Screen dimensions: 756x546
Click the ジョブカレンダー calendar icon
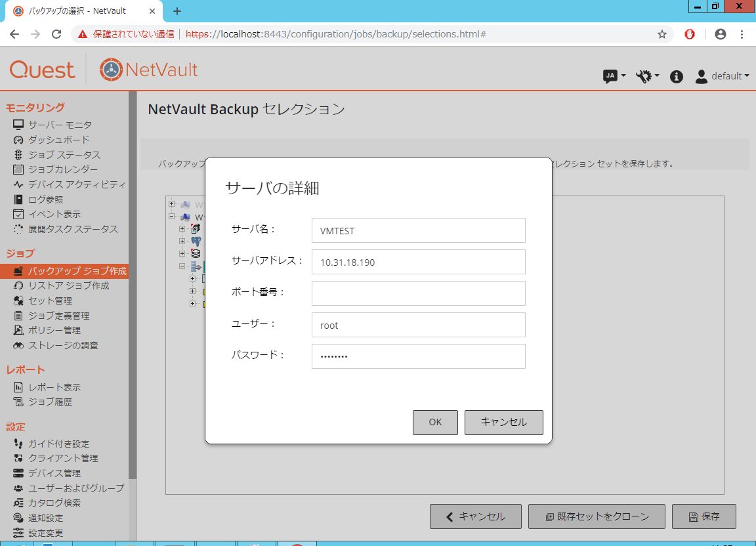pos(18,169)
